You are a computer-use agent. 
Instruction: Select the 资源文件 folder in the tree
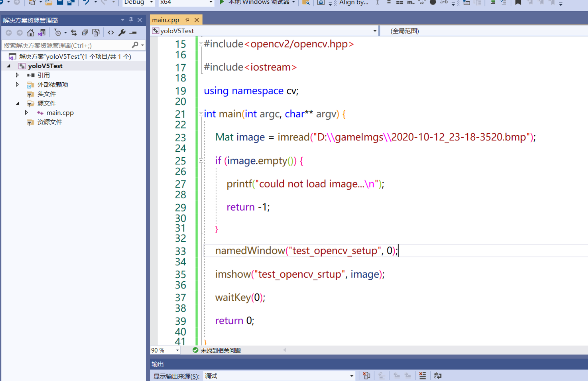pyautogui.click(x=50, y=122)
